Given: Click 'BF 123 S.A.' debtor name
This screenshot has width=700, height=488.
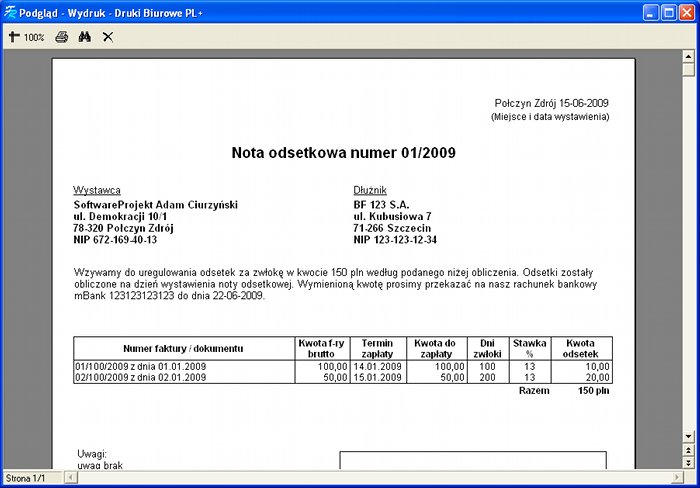Looking at the screenshot, I should click(x=381, y=205).
